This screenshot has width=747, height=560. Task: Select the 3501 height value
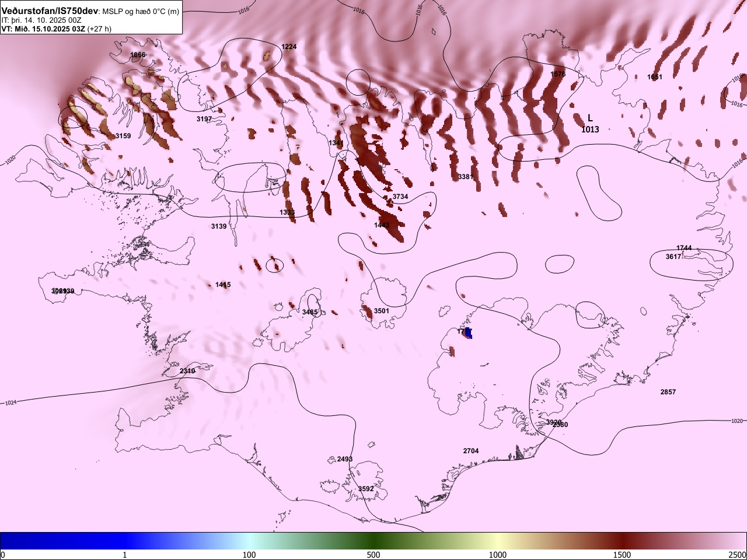(382, 311)
